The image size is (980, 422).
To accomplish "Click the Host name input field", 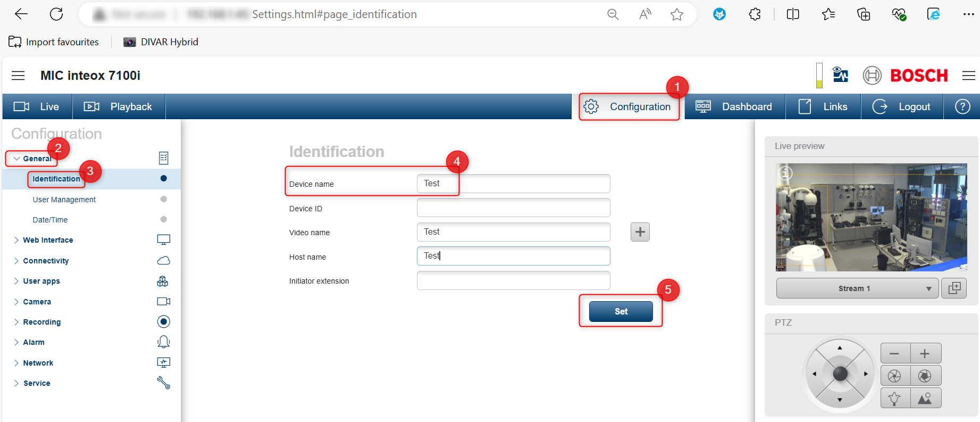I will pos(514,256).
